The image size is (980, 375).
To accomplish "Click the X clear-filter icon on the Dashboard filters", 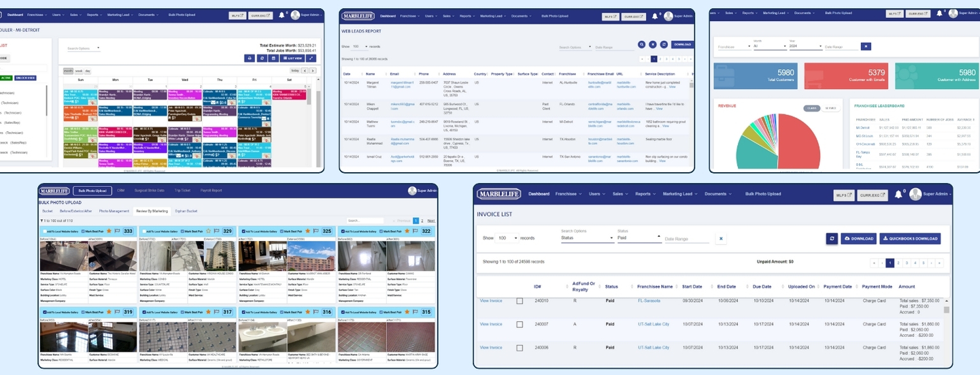I will click(x=866, y=46).
